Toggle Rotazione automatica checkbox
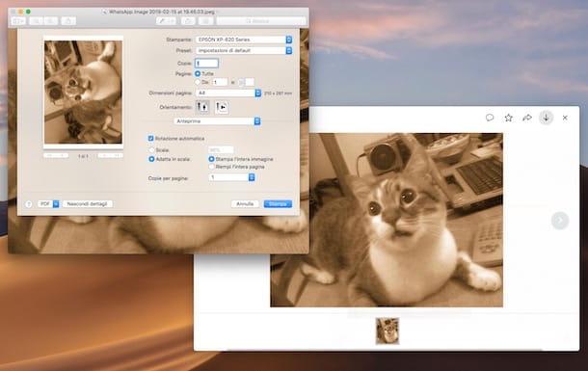 click(150, 139)
